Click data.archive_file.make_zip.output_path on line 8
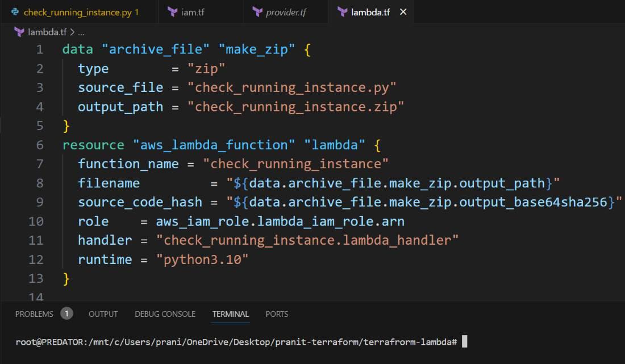 397,183
